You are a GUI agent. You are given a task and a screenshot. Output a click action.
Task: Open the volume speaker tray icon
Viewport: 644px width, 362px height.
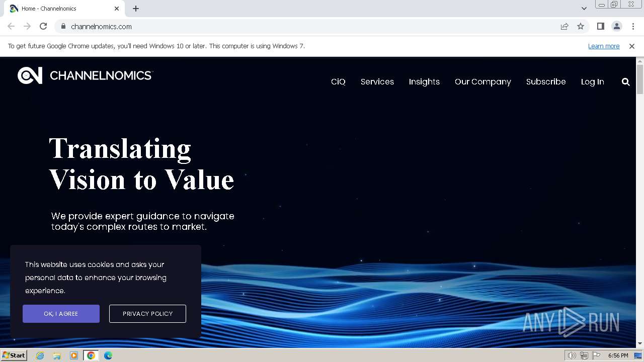[572, 355]
